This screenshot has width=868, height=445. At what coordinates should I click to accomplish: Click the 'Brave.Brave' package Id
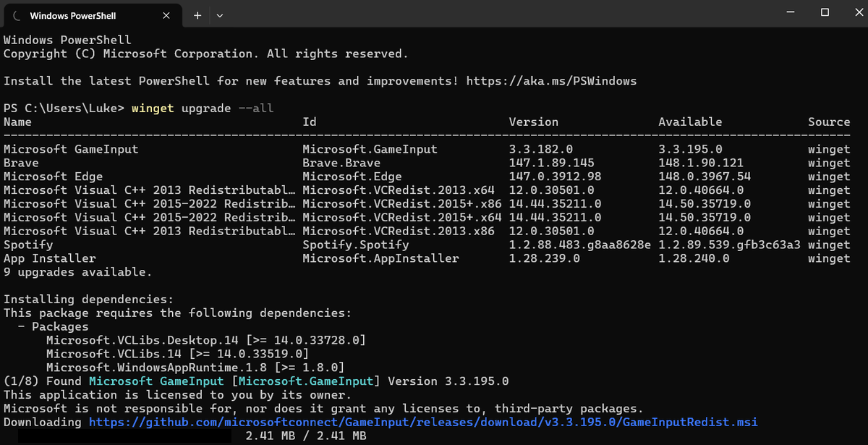pos(341,164)
